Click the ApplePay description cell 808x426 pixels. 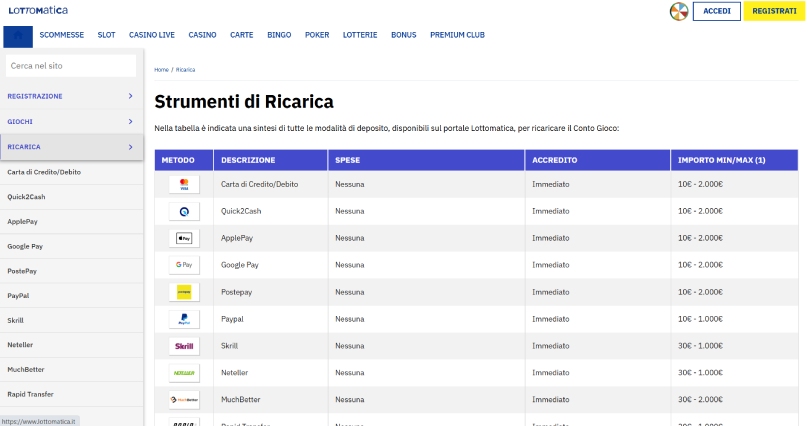tap(271, 238)
